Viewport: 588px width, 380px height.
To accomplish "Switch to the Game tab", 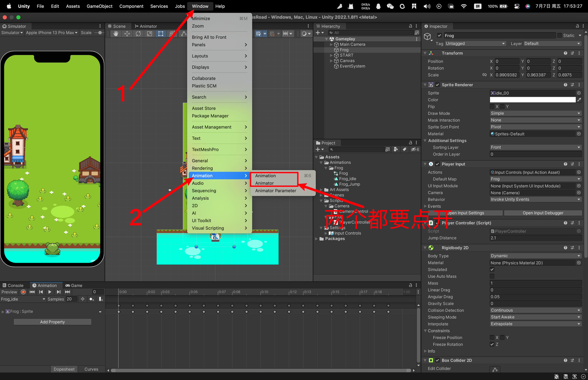I will click(x=74, y=285).
